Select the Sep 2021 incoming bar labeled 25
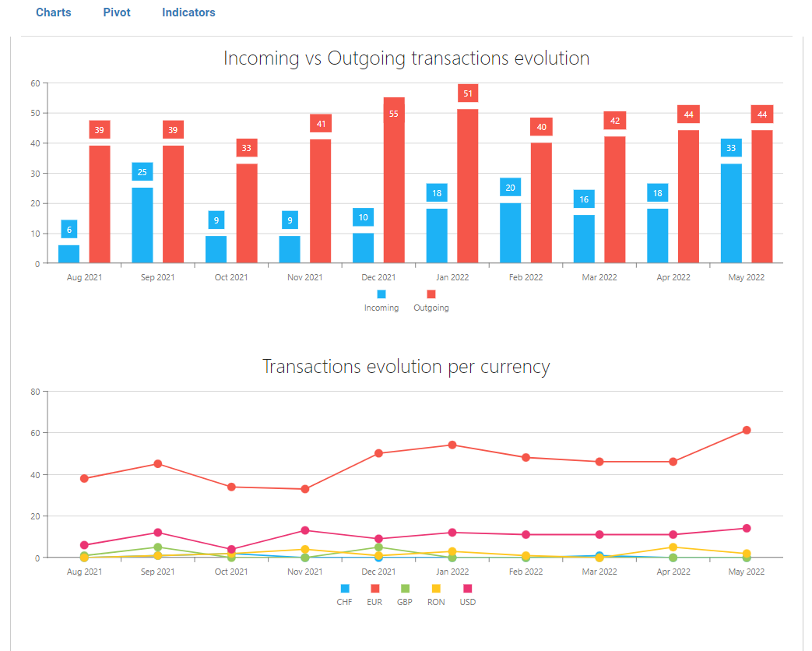This screenshot has width=812, height=651. point(142,226)
